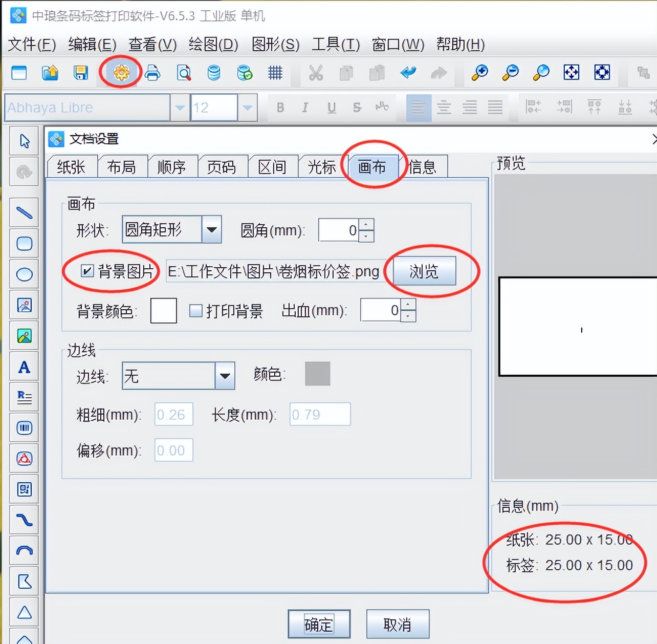The height and width of the screenshot is (644, 657).
Task: Click the zoom in icon
Action: tap(479, 73)
